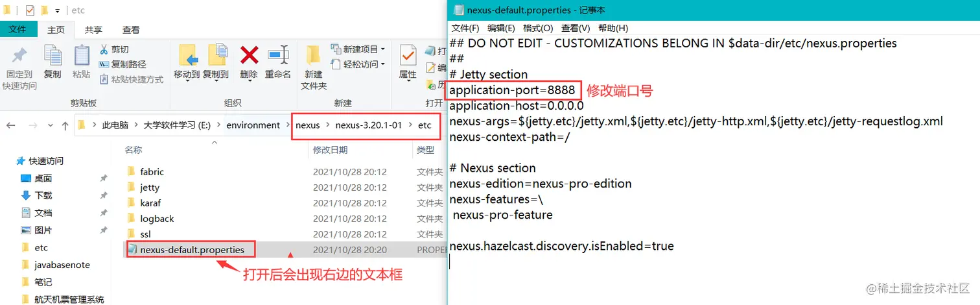Select the karaf folder
The height and width of the screenshot is (305, 980).
(x=150, y=203)
